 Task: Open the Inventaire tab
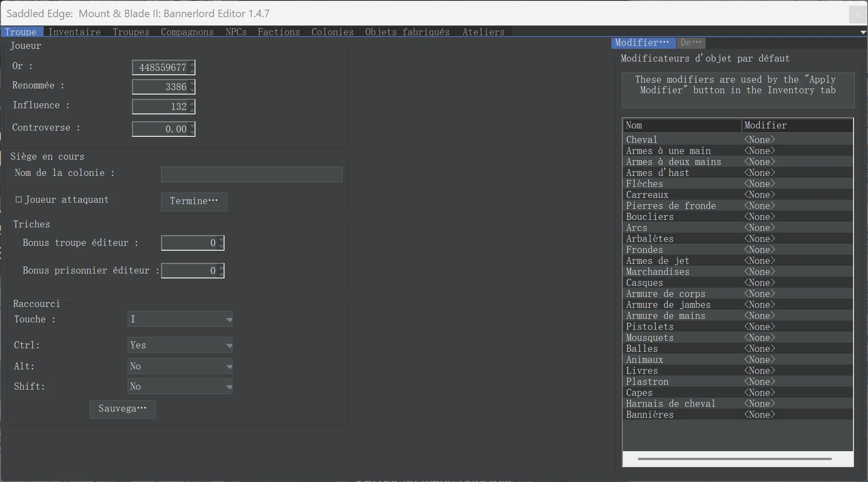[75, 32]
